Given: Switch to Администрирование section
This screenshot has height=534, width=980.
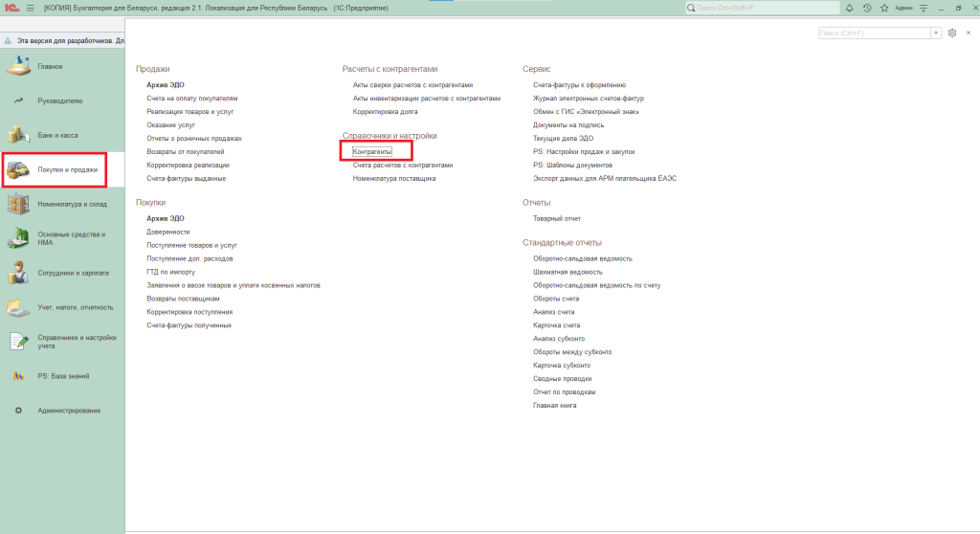Looking at the screenshot, I should click(x=68, y=411).
